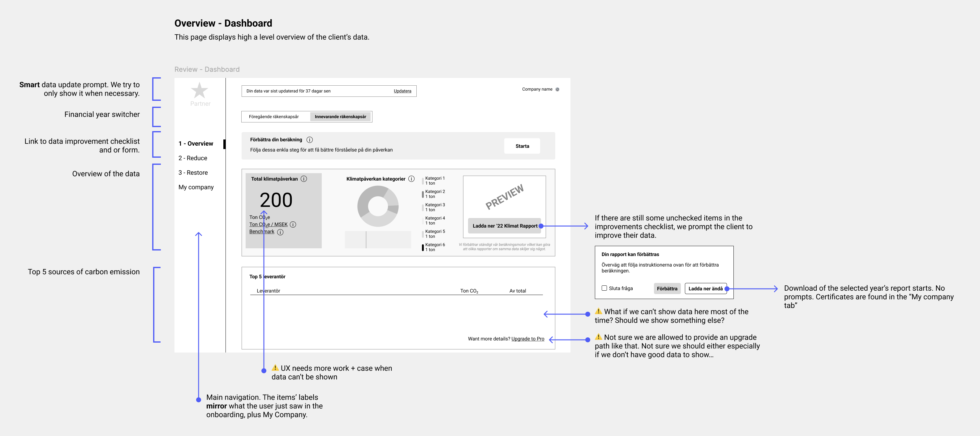The height and width of the screenshot is (436, 980).
Task: Click the PREVIEW report thumbnail
Action: (x=504, y=197)
